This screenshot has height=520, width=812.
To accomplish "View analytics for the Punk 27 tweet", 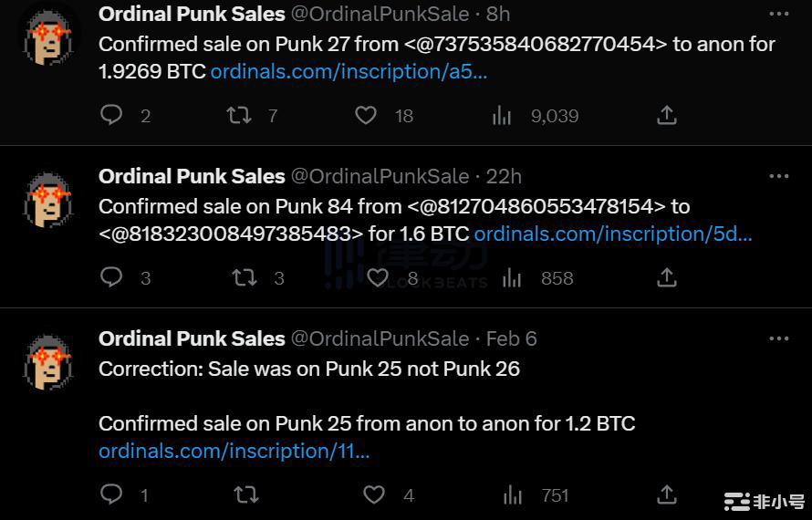I will (502, 115).
